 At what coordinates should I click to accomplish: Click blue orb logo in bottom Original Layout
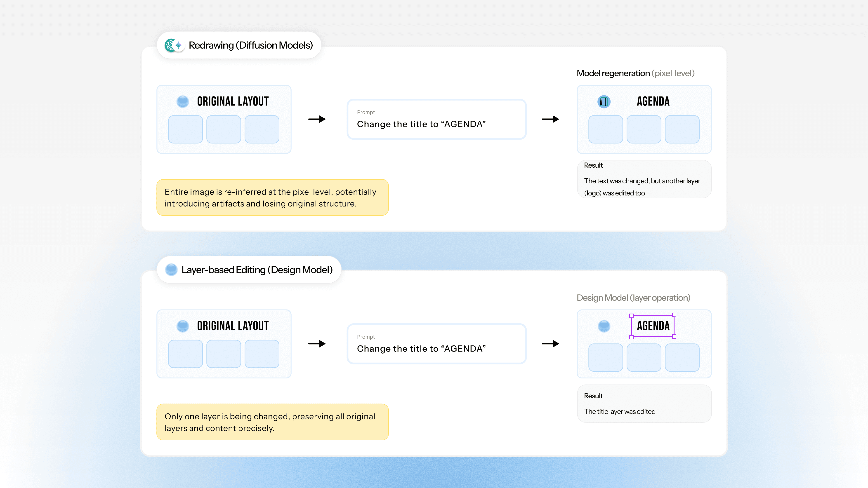183,326
